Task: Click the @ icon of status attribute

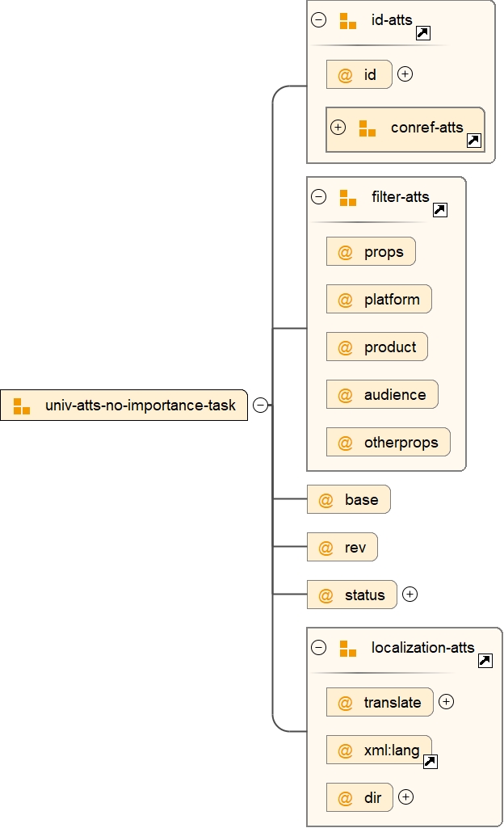Action: 326,595
